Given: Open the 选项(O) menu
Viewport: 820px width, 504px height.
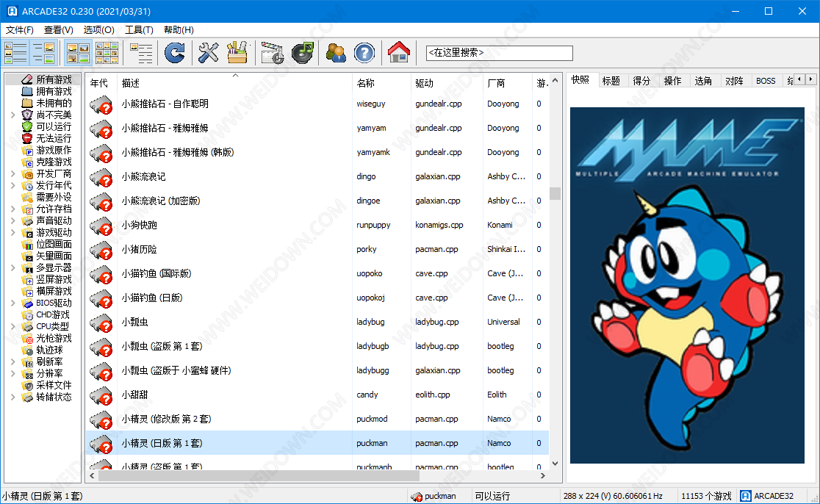Looking at the screenshot, I should [x=99, y=30].
